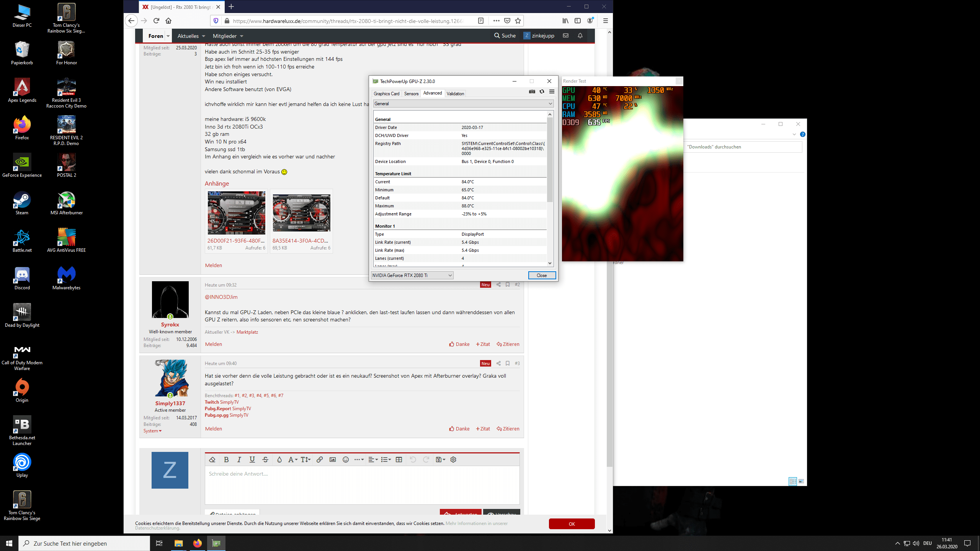This screenshot has width=980, height=551.
Task: Open the save draft dropdown
Action: click(x=440, y=460)
